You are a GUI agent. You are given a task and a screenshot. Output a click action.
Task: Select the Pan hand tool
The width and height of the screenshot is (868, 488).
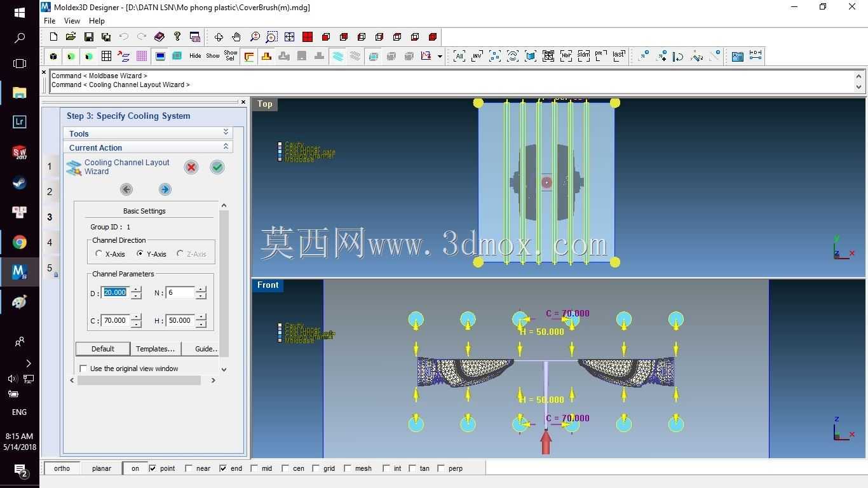[236, 37]
